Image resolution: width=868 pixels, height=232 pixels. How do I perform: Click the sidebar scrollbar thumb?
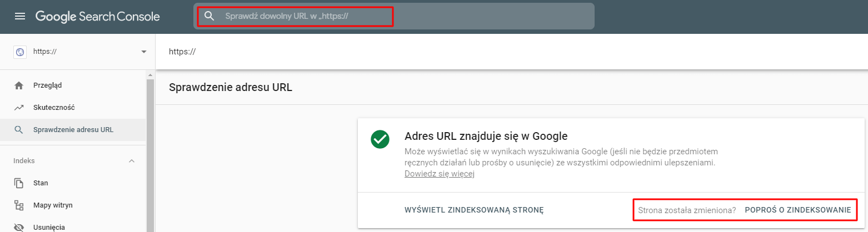click(149, 155)
